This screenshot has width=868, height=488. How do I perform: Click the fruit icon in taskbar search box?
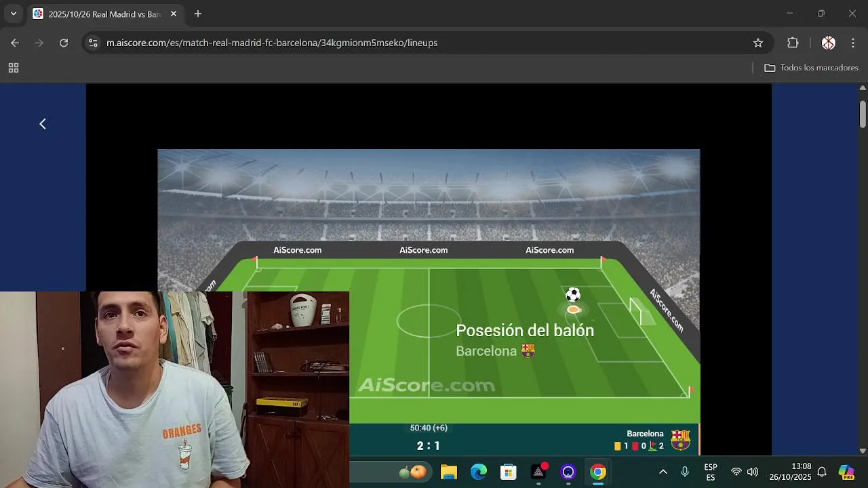(x=412, y=472)
